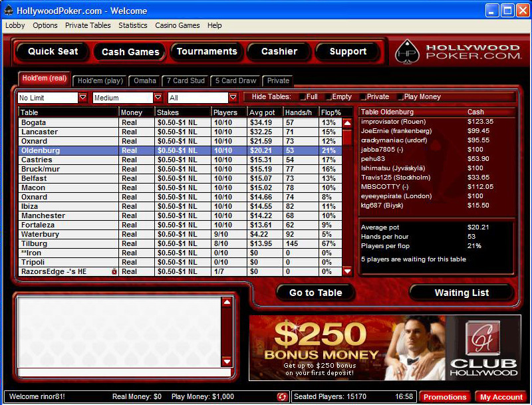Switch to the 7 Card Stud tab
This screenshot has height=405, width=532.
186,80
